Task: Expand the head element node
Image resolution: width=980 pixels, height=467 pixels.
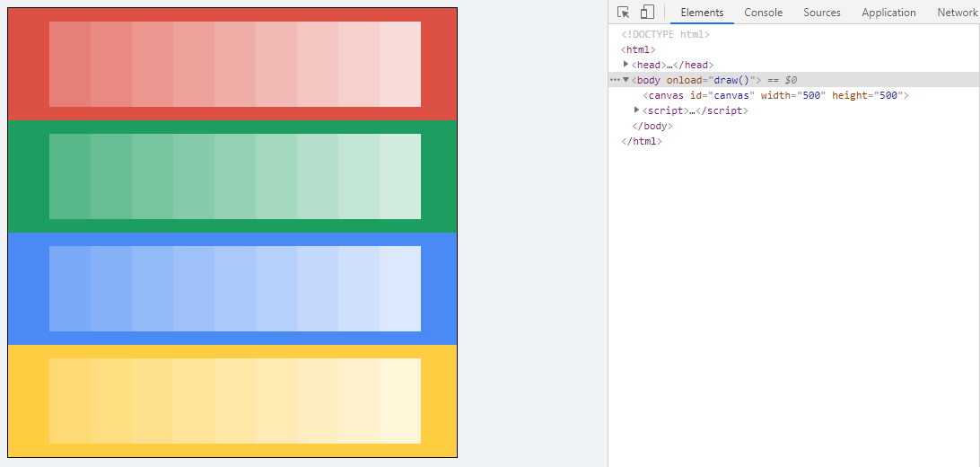Action: tap(626, 65)
